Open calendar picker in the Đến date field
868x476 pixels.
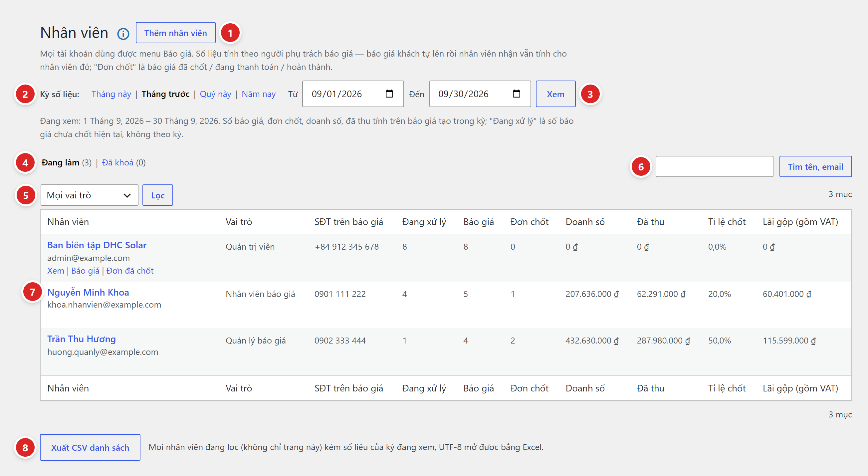coord(516,94)
